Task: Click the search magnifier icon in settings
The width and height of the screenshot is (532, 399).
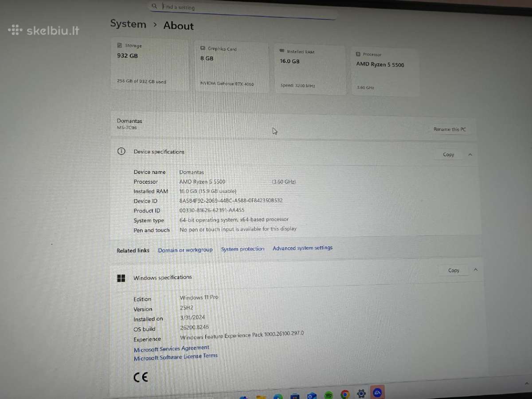Action: [x=154, y=6]
